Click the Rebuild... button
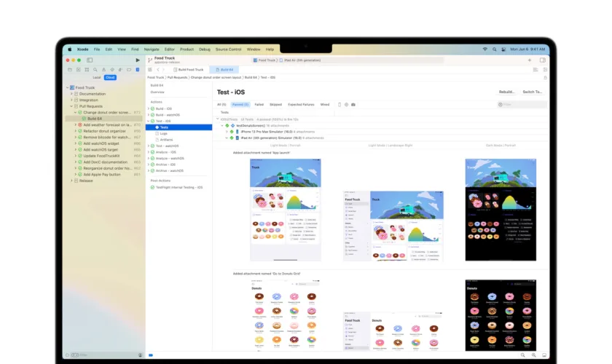612x364 pixels. [x=506, y=92]
